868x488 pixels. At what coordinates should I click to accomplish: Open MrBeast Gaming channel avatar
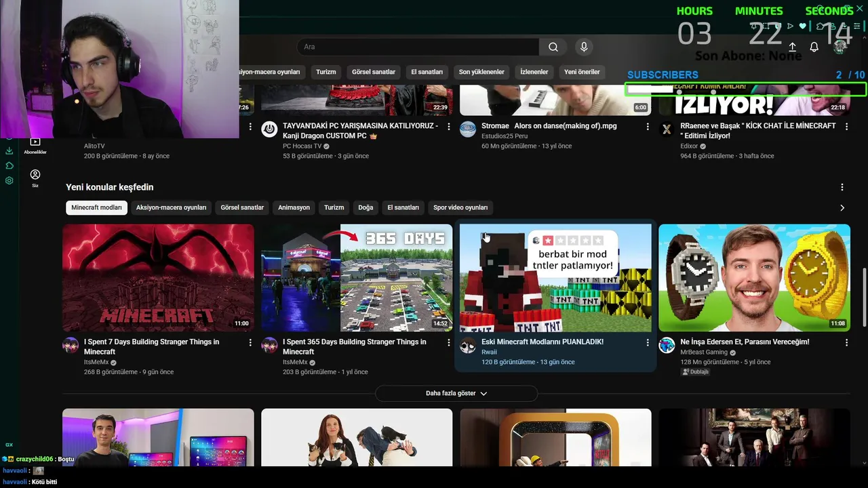coord(667,345)
